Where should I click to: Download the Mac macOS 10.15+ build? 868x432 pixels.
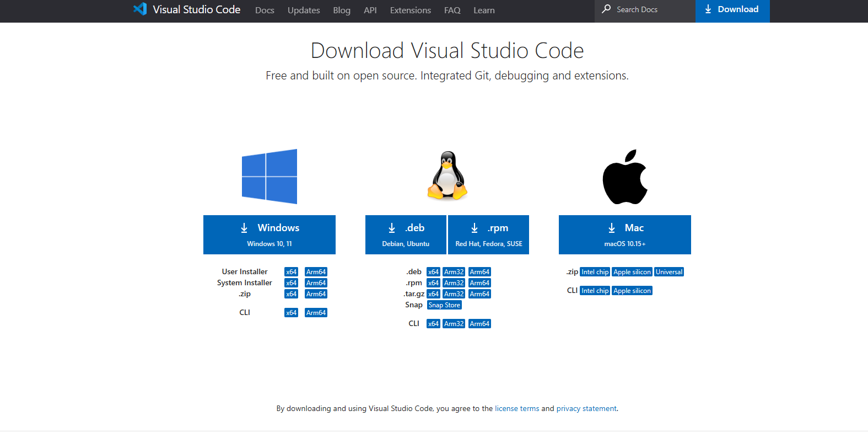[x=625, y=234]
